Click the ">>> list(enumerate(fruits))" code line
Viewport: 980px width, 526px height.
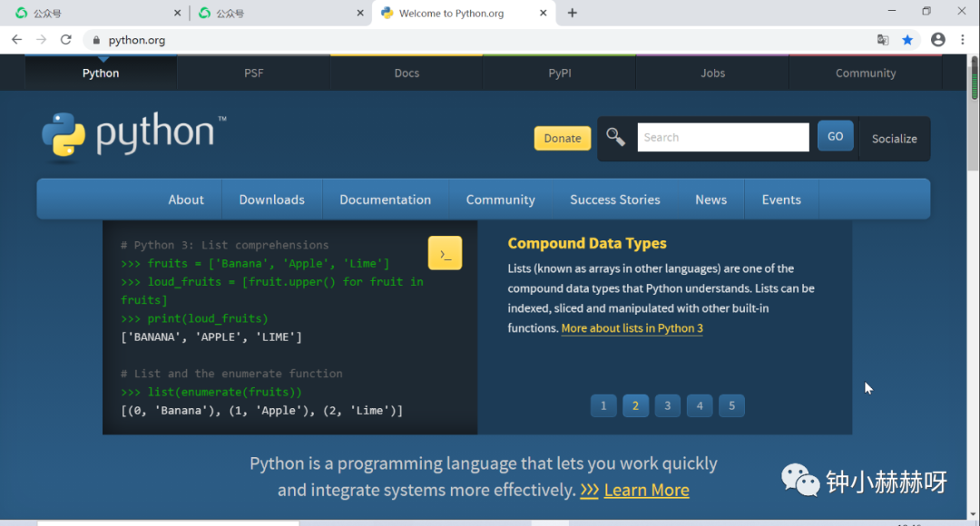(211, 393)
